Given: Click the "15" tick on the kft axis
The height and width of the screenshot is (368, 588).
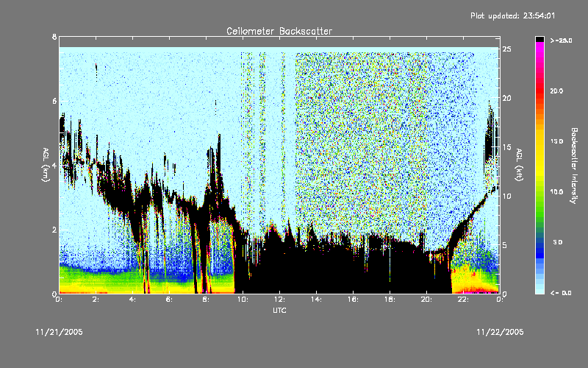Looking at the screenshot, I should coord(506,147).
